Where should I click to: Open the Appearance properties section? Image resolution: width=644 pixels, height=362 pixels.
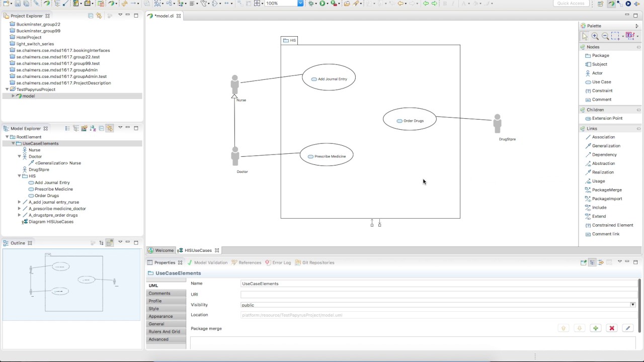pyautogui.click(x=167, y=316)
